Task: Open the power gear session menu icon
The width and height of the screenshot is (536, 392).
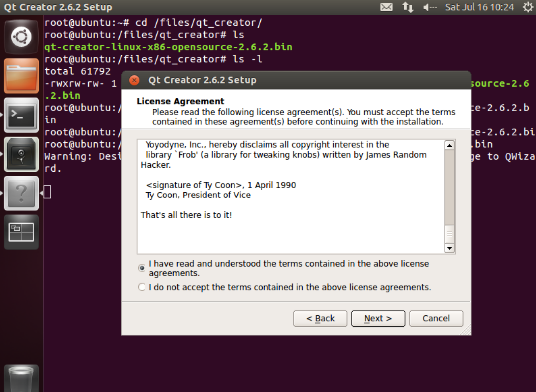Action: point(528,7)
